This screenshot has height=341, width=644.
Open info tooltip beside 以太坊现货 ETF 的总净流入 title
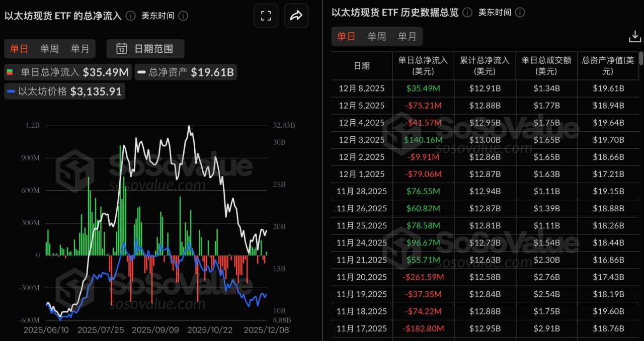click(x=130, y=16)
